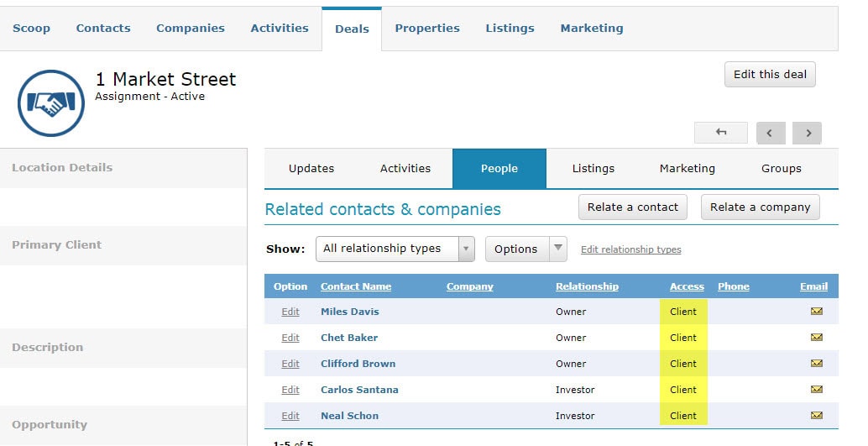Open the Activities sub-tab of the deal

pos(405,169)
